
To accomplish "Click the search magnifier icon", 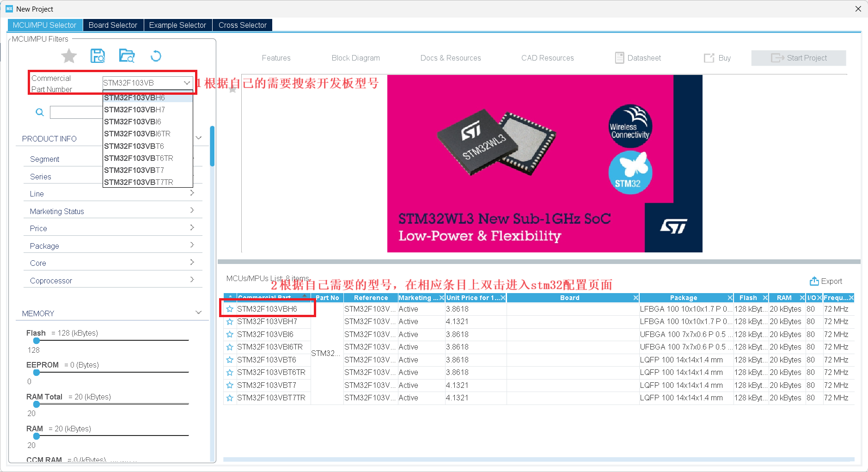I will (40, 112).
